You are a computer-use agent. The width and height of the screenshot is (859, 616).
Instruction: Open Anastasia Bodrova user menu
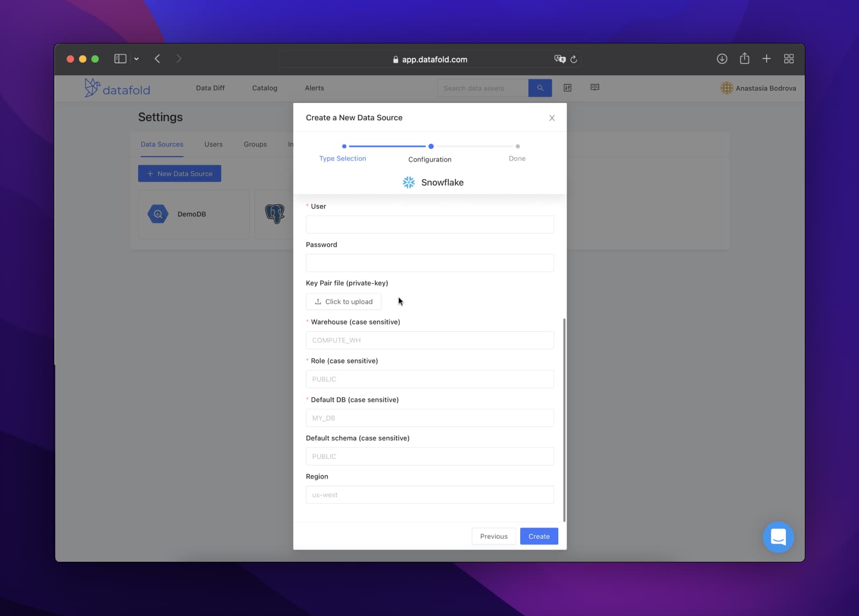point(758,88)
